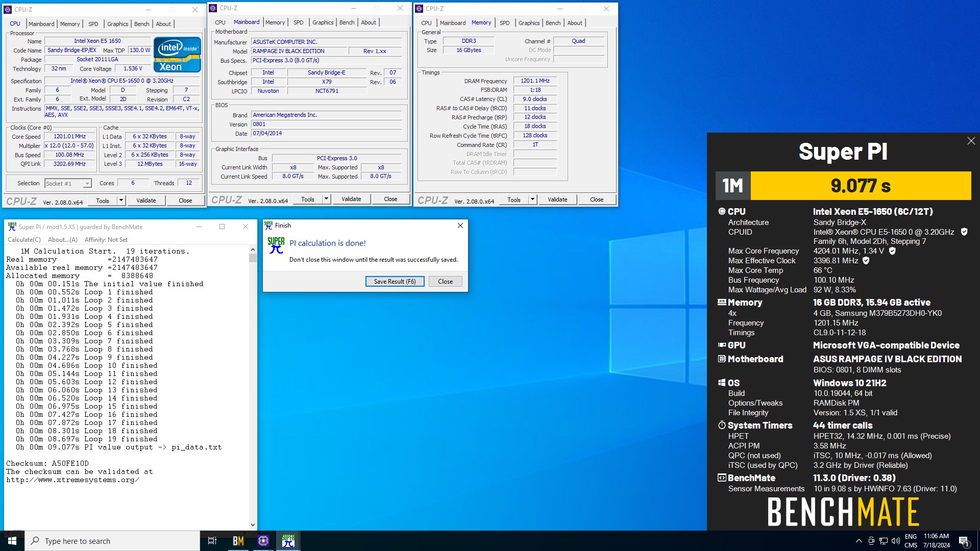Viewport: 980px width, 551px height.
Task: Click the OS Windows icon in BenchMate
Action: 722,383
